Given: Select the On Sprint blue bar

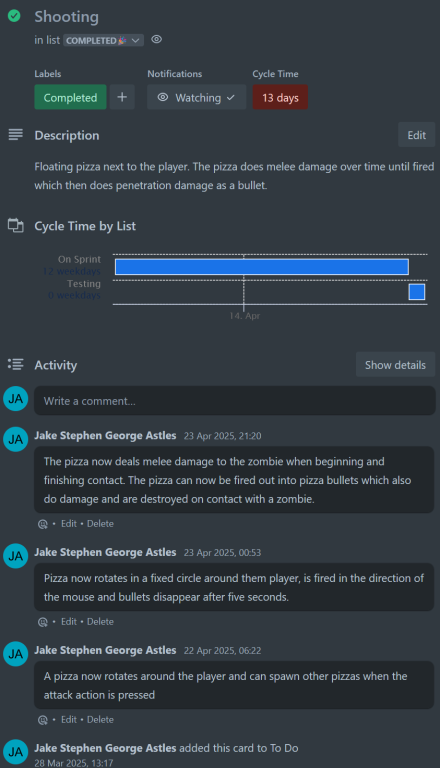Looking at the screenshot, I should [262, 267].
